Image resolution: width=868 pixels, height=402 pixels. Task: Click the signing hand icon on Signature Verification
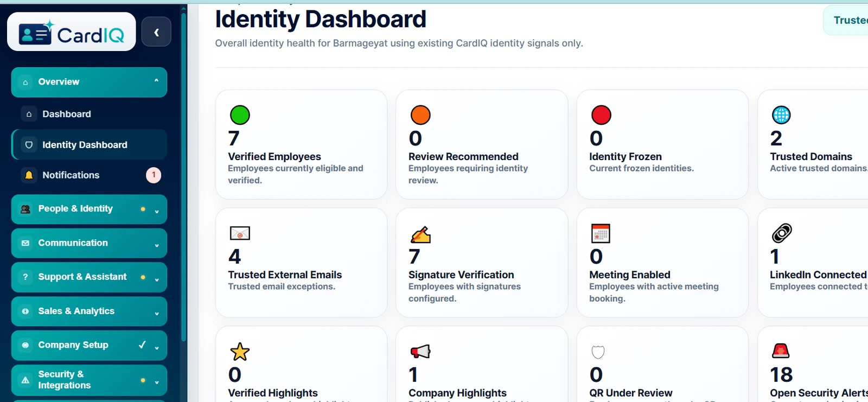(420, 234)
